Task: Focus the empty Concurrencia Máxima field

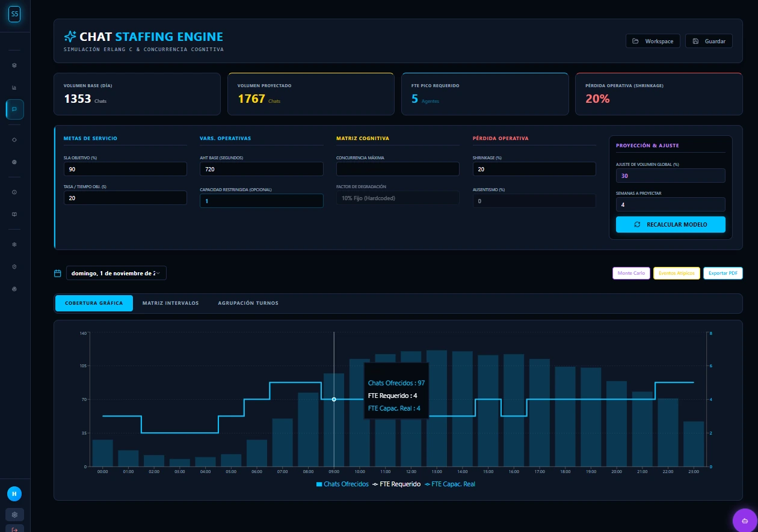Action: (x=398, y=169)
